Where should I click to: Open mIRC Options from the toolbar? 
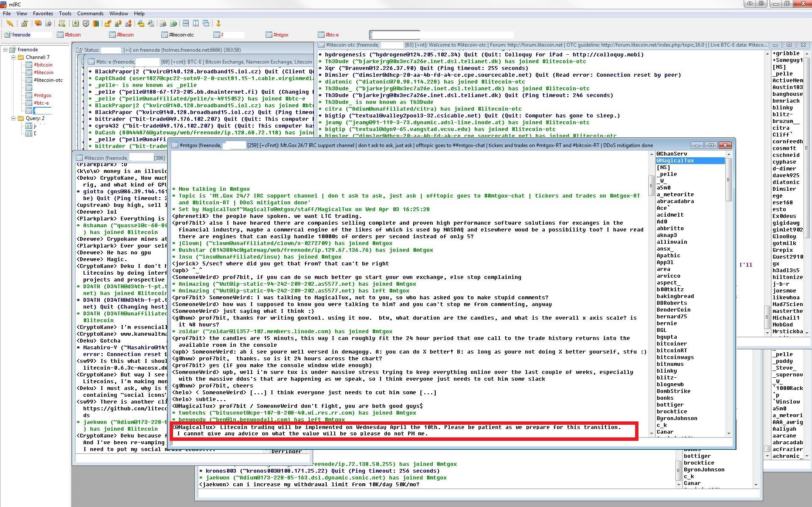pos(24,24)
